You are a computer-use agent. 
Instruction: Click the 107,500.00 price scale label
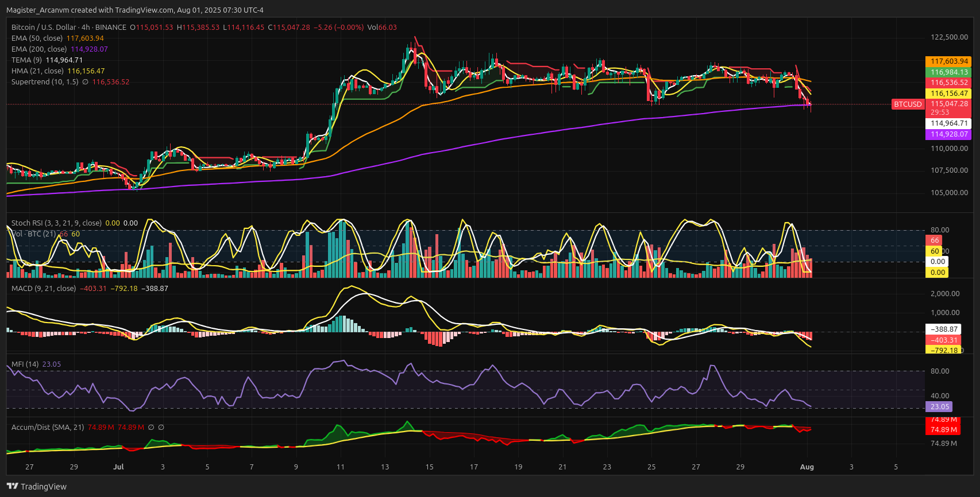point(949,170)
